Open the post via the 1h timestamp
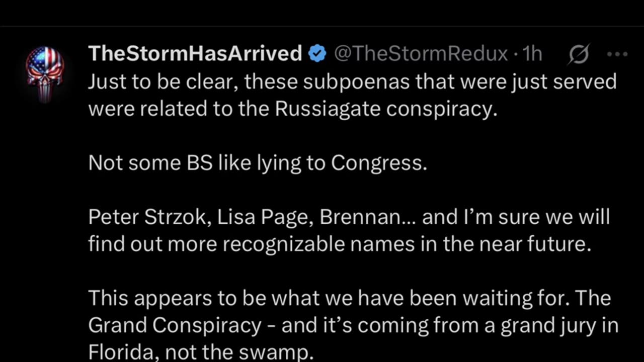This screenshot has height=362, width=644. click(x=532, y=53)
